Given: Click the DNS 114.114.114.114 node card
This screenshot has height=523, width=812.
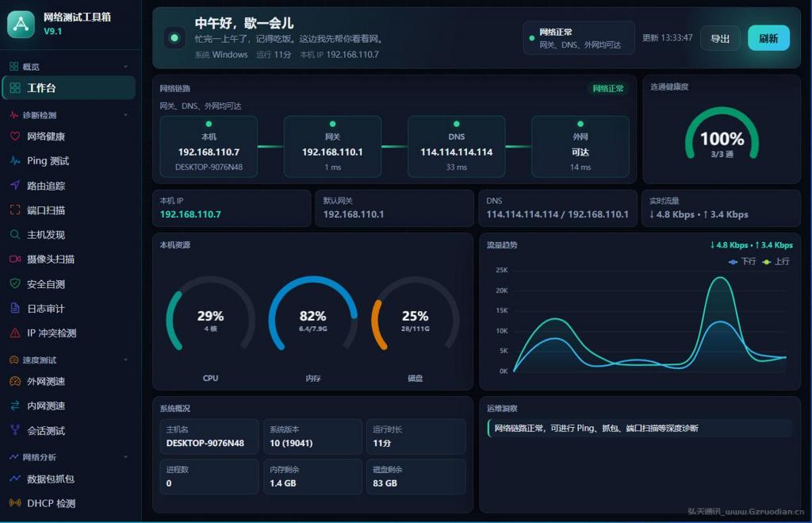Looking at the screenshot, I should tap(456, 147).
